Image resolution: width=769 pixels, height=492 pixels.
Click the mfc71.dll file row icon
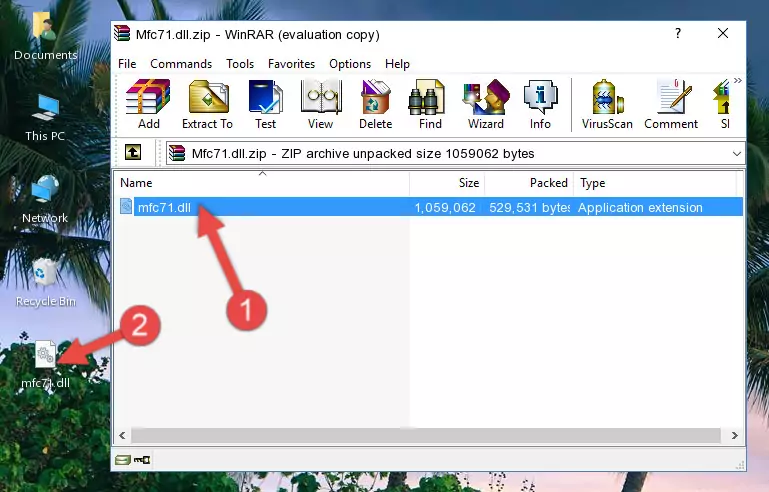[126, 207]
